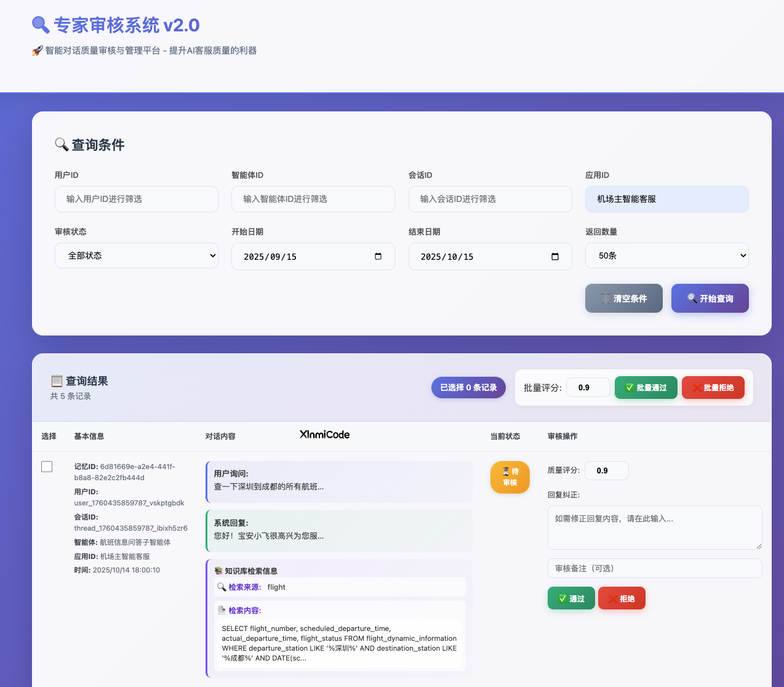
Task: Open the 审核状态 dropdown showing 全部状态
Action: pos(136,255)
